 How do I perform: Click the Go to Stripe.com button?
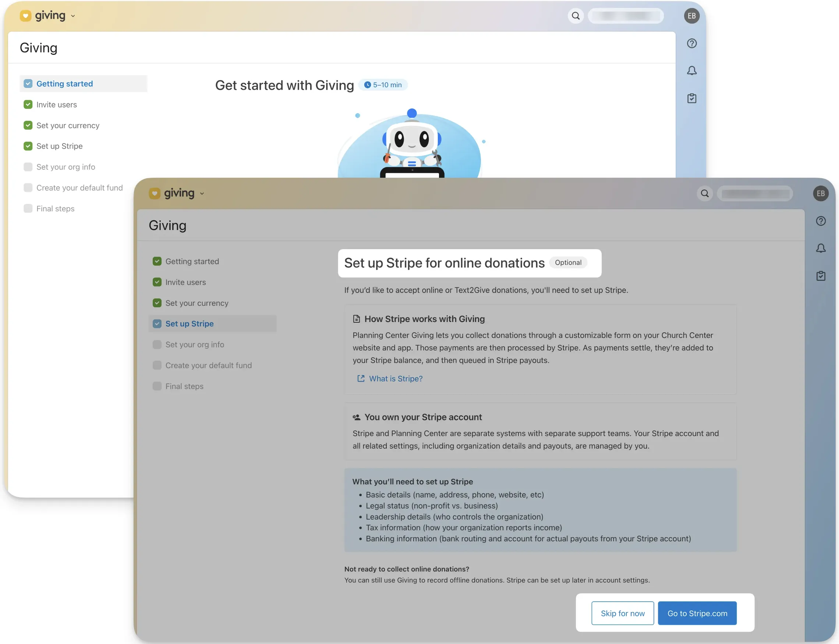(697, 613)
